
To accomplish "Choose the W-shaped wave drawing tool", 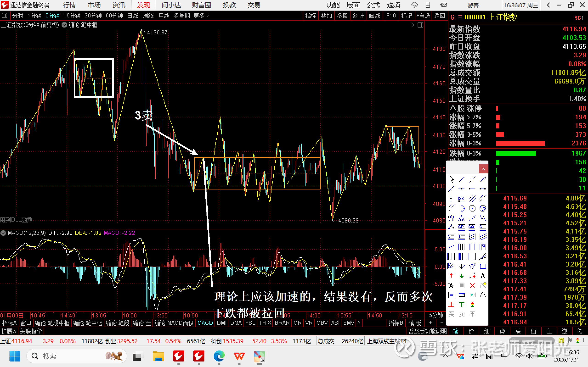I will pos(451,218).
